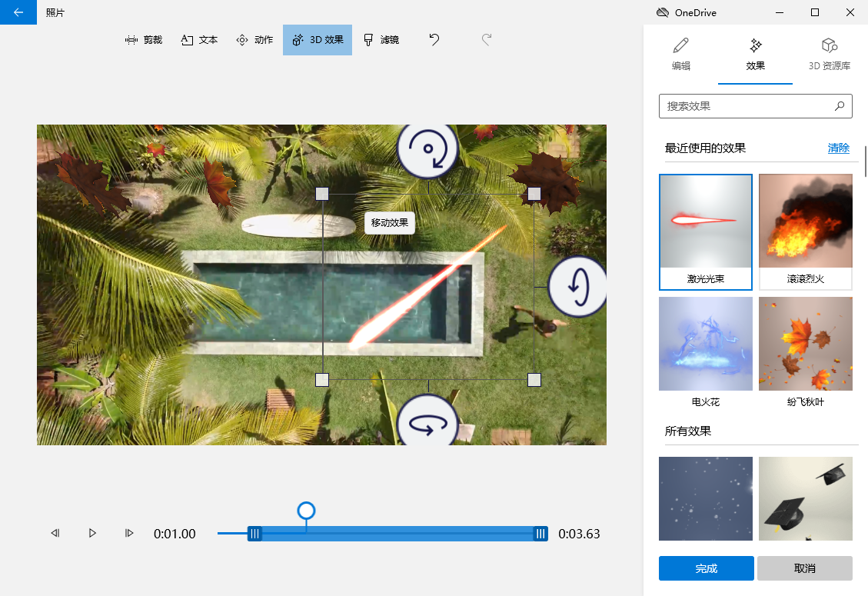
Task: Choose the graduation caps effect thumbnail
Action: click(806, 498)
